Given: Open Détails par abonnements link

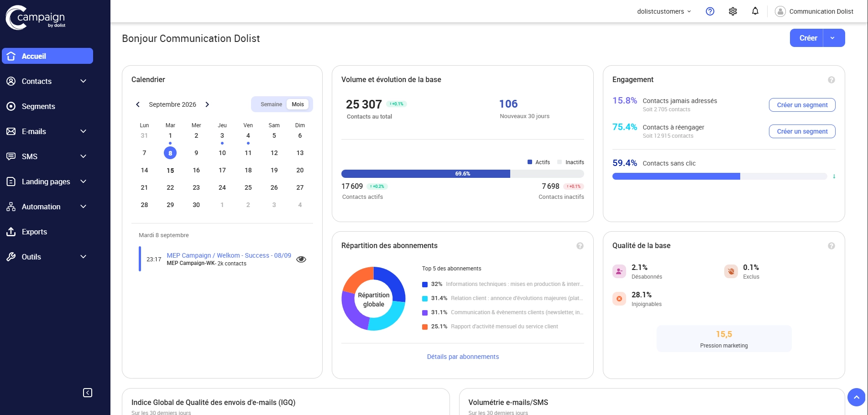Looking at the screenshot, I should [x=463, y=357].
